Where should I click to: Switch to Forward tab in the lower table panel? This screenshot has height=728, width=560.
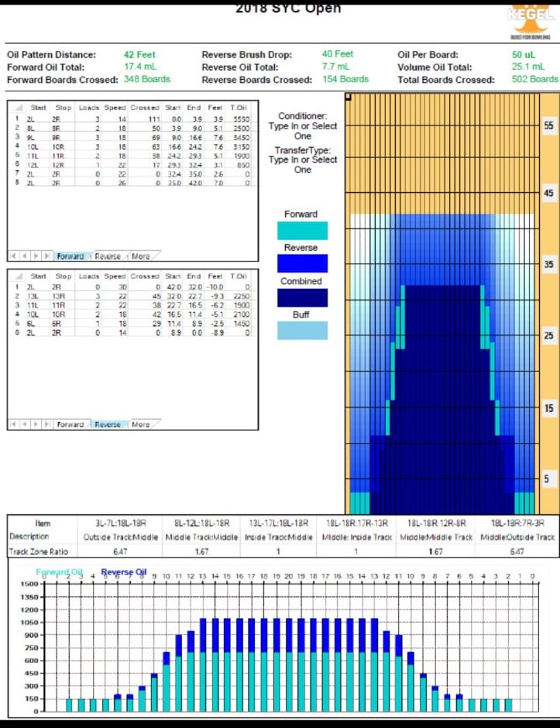click(70, 425)
